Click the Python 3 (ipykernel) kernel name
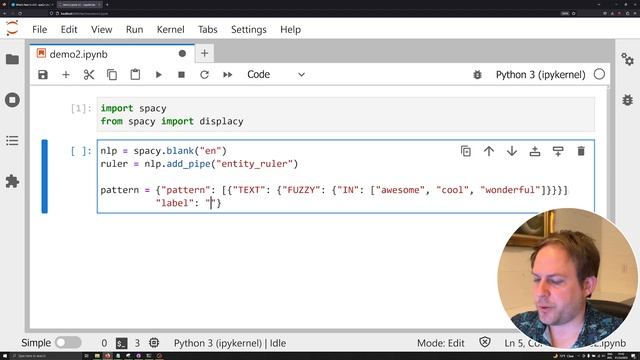 [540, 75]
